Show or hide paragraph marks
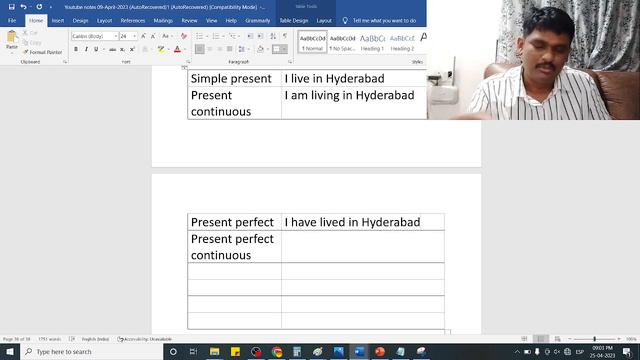 [285, 36]
